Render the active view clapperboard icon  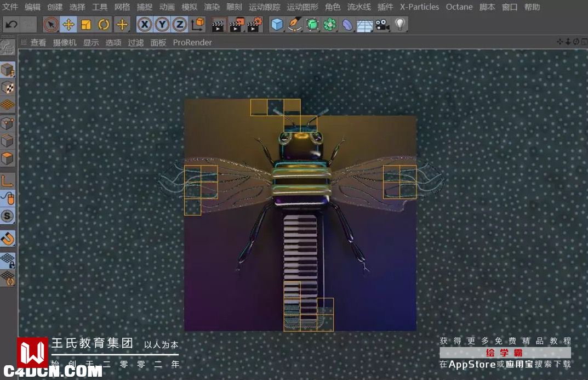pyautogui.click(x=218, y=25)
